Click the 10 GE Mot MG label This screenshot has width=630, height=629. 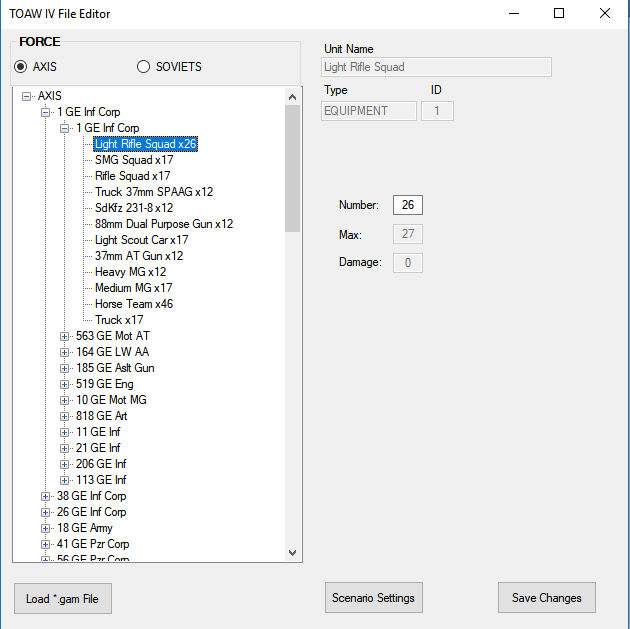(111, 400)
